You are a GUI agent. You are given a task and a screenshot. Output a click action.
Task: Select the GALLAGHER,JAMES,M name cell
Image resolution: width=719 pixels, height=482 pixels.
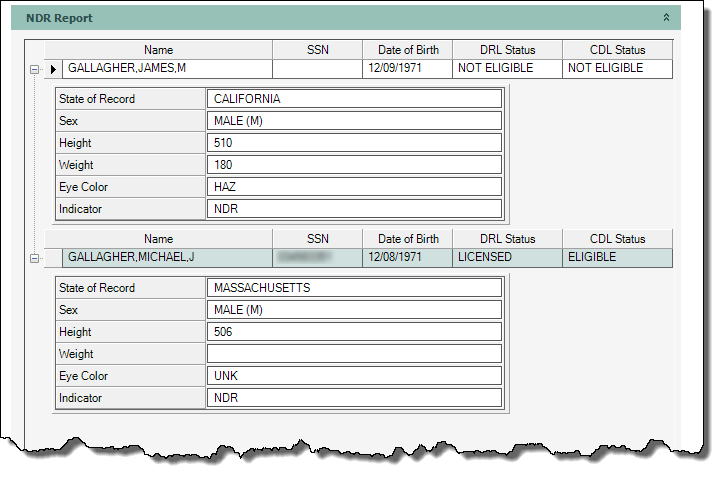167,69
